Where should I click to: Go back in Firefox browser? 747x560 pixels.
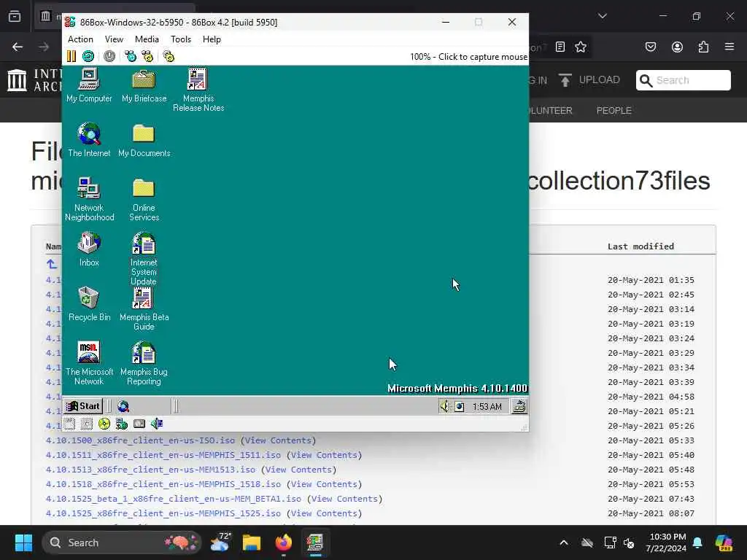pos(18,47)
